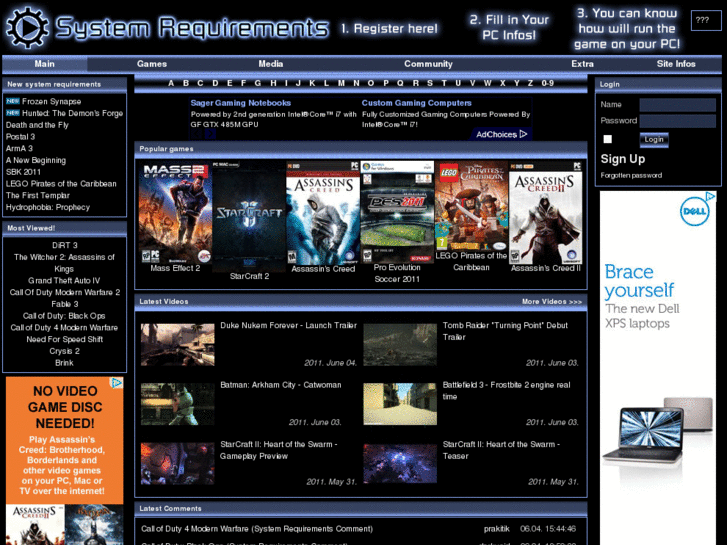Open the Assassin's Creed cover thumbnail
727x545 pixels.
[x=323, y=213]
